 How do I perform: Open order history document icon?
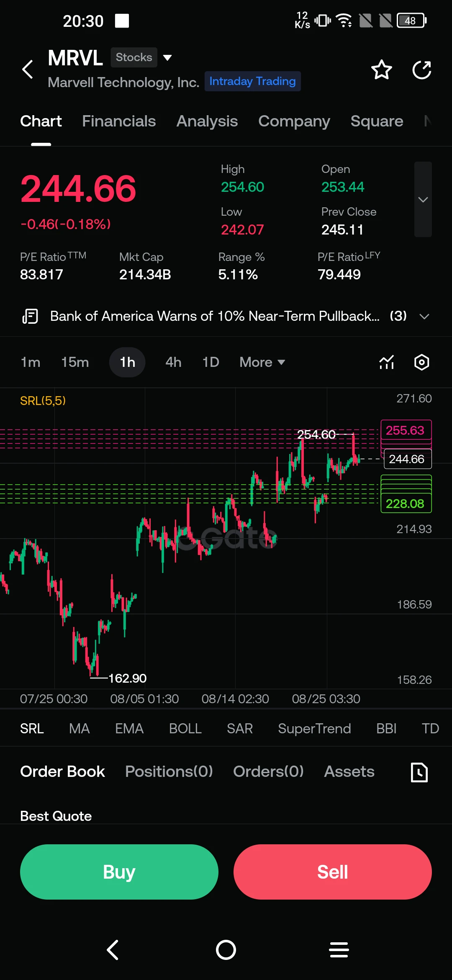click(x=419, y=772)
